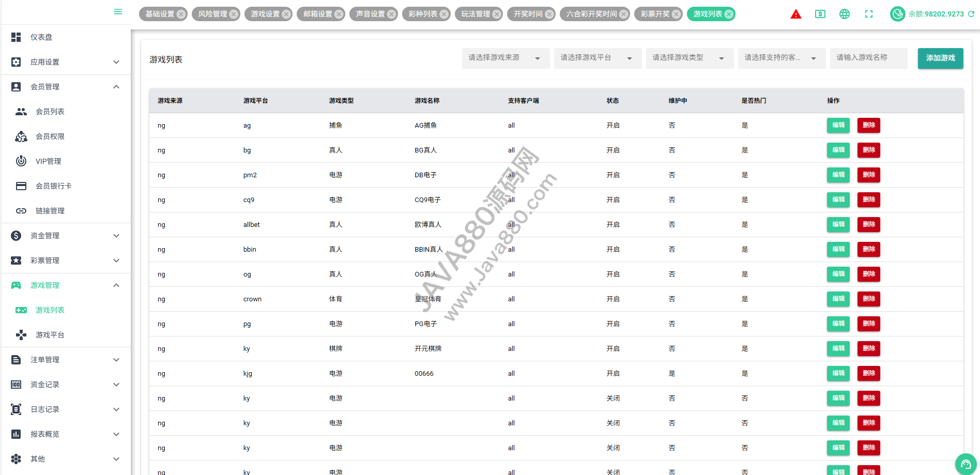This screenshot has height=475, width=980.
Task: Open the customer support headset icon
Action: [x=966, y=464]
